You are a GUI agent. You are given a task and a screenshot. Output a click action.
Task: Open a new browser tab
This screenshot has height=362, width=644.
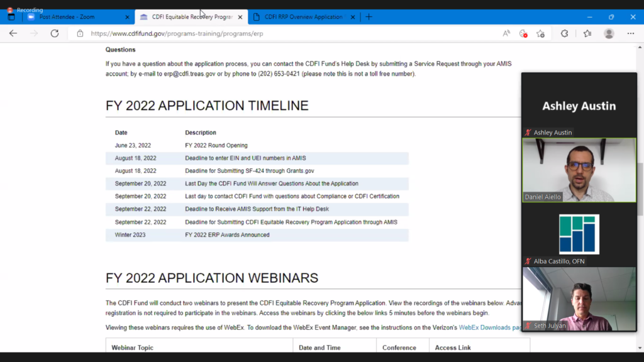tap(369, 17)
